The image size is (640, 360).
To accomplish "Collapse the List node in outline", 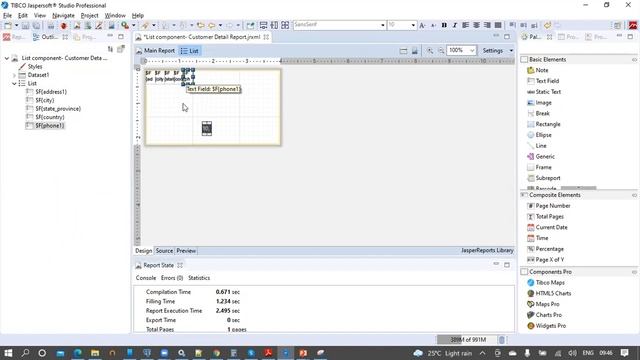I will pos(14,83).
